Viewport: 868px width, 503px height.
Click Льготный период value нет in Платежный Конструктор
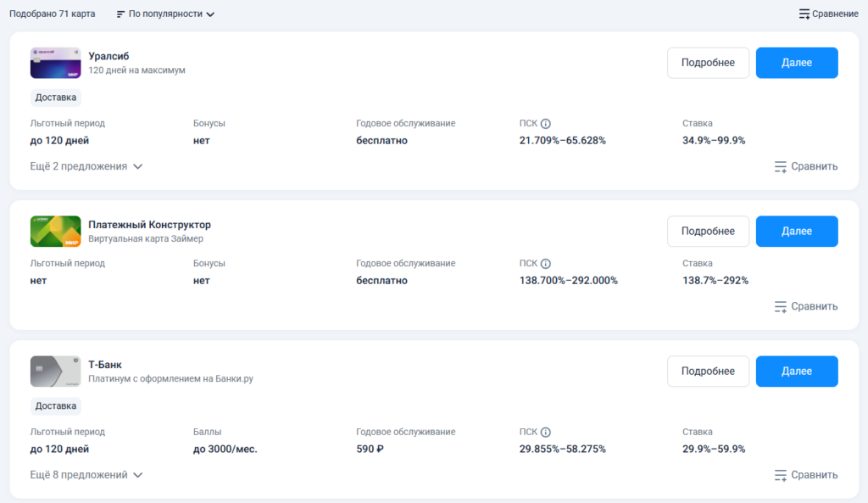[38, 281]
